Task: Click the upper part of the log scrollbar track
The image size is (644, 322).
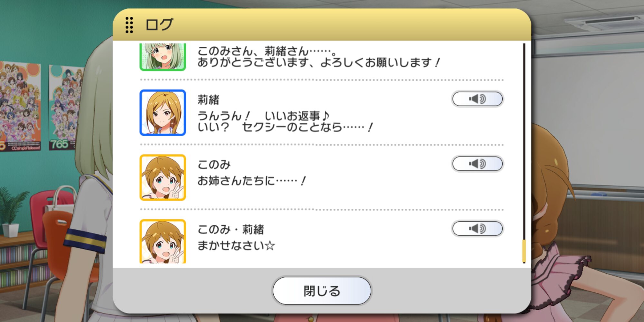Action: pos(524,97)
